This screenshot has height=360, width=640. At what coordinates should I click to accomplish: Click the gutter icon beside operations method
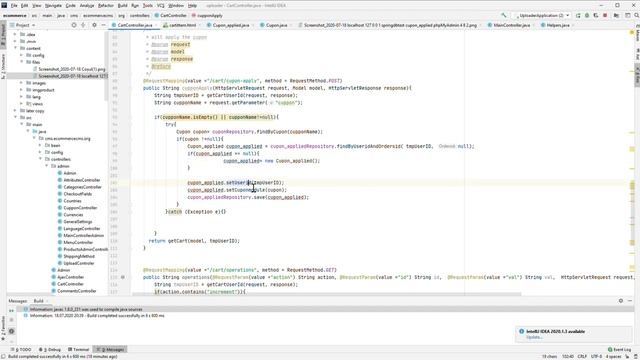point(123,277)
